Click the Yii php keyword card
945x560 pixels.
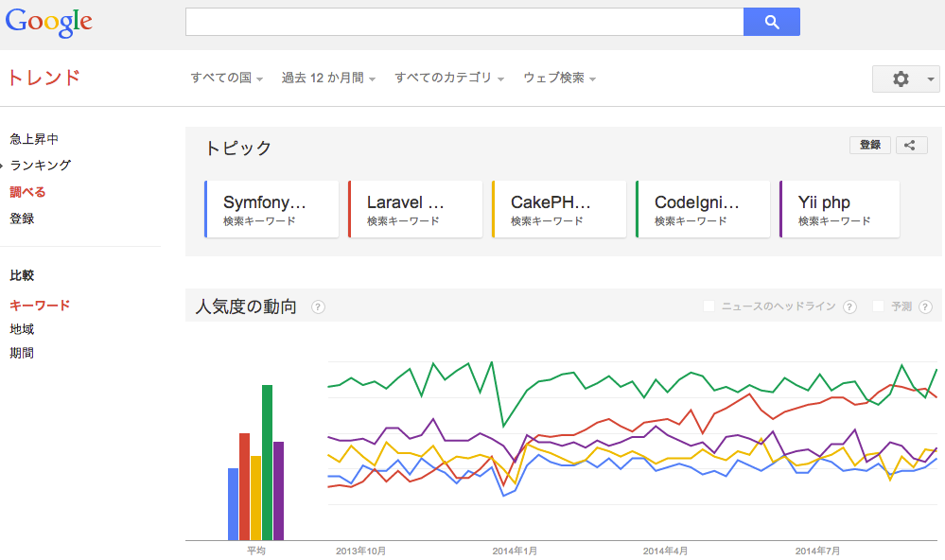point(840,209)
